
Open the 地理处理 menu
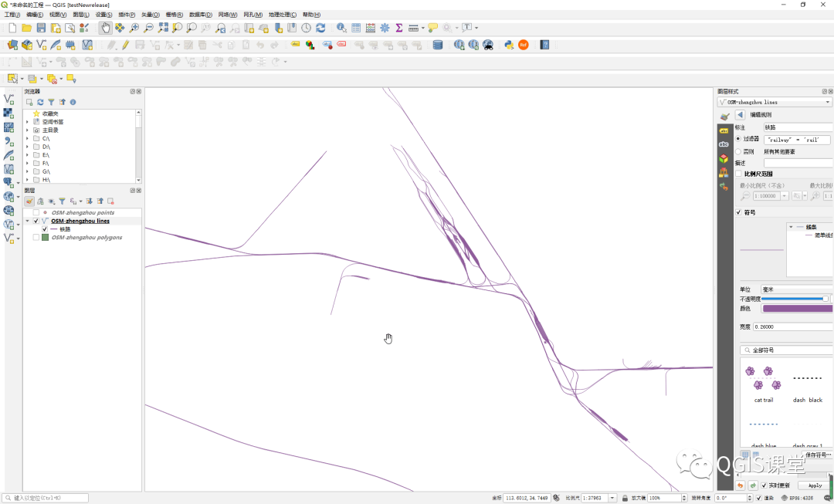[283, 15]
